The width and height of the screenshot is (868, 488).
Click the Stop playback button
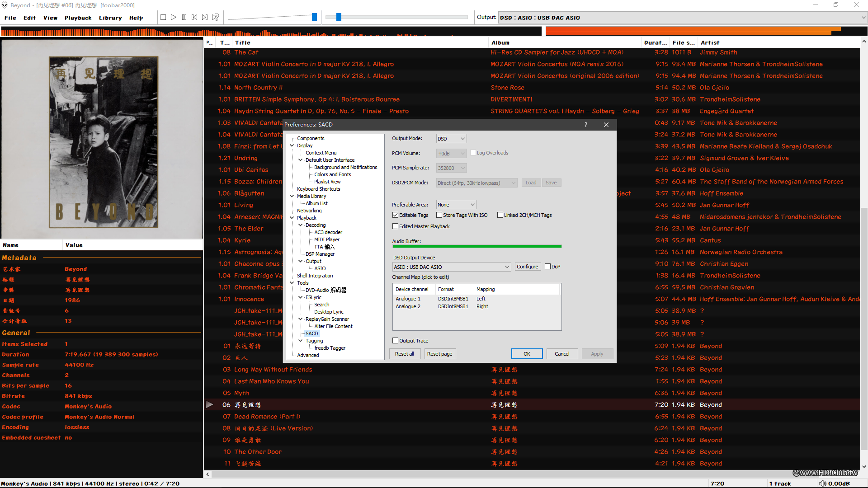tap(163, 17)
